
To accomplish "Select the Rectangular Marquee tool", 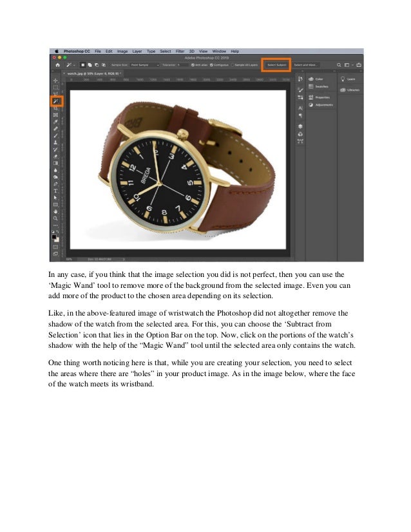I will pyautogui.click(x=55, y=87).
